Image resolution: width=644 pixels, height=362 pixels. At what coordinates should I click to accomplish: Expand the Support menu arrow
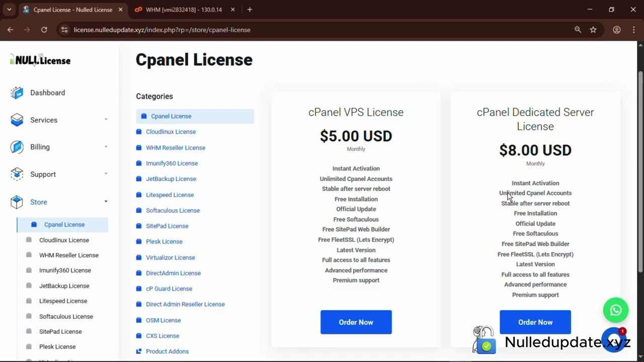coord(106,174)
